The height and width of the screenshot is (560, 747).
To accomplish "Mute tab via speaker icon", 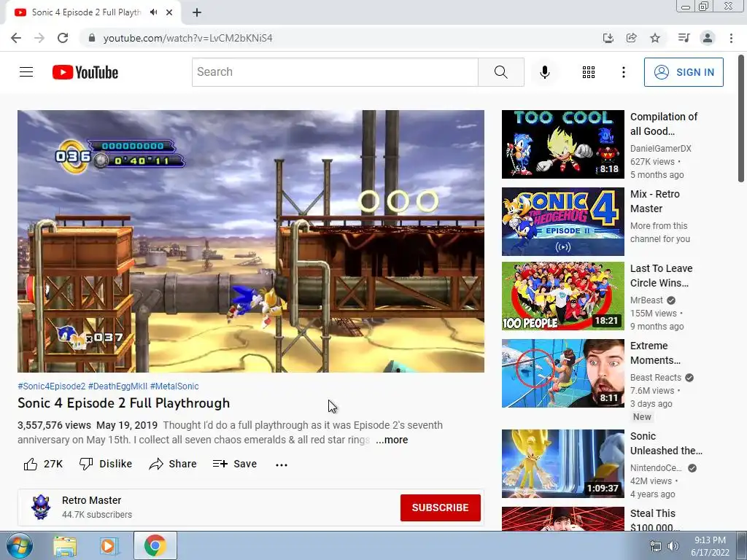I will [153, 12].
